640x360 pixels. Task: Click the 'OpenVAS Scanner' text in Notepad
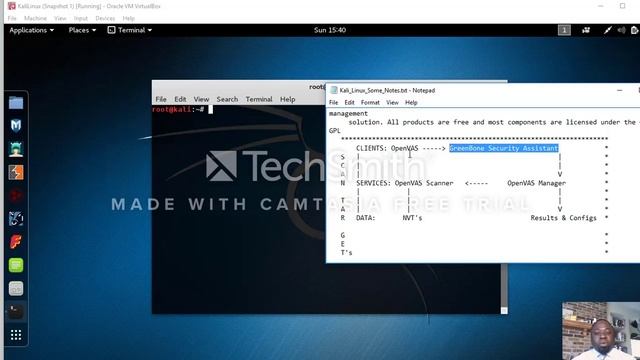[424, 183]
